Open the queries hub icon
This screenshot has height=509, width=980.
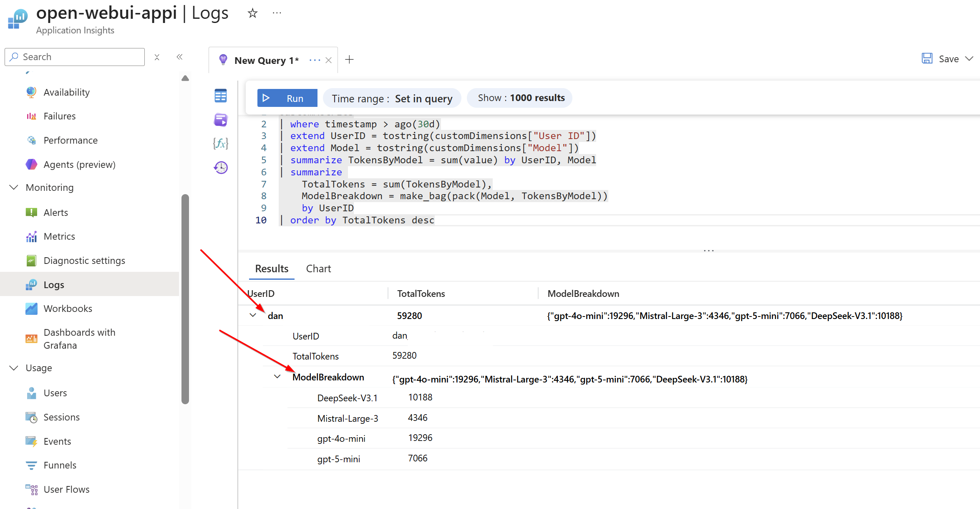coord(221,120)
